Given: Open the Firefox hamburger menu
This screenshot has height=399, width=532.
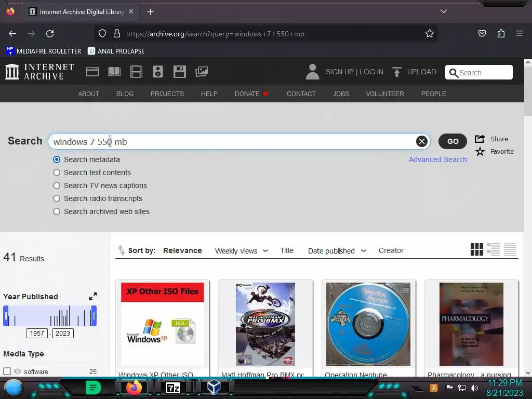Looking at the screenshot, I should 520,34.
